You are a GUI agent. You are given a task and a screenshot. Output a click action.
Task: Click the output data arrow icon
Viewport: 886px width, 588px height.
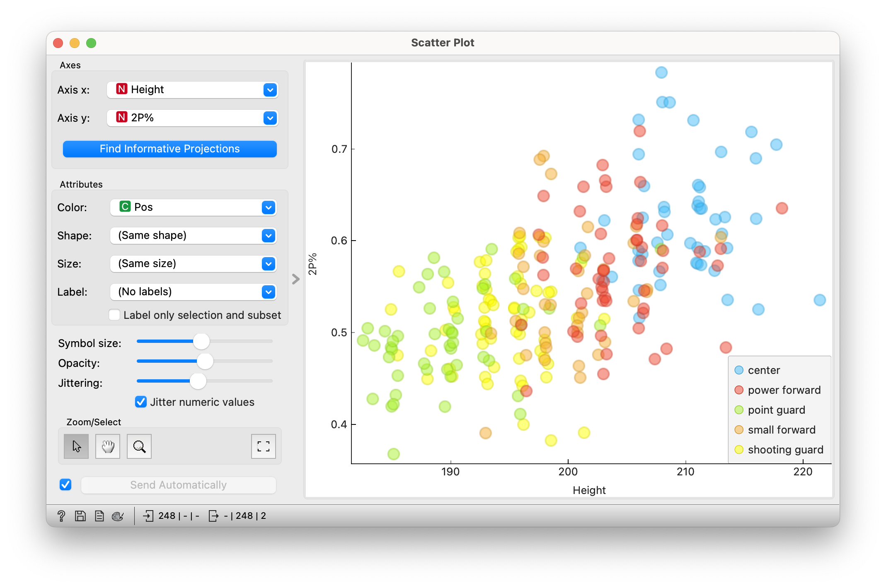[x=213, y=516]
